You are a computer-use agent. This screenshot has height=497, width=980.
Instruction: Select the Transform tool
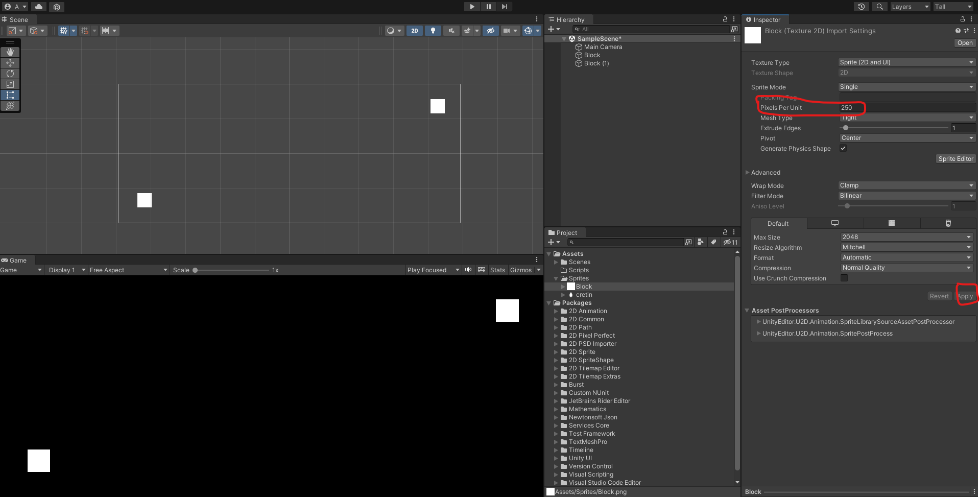click(x=10, y=106)
